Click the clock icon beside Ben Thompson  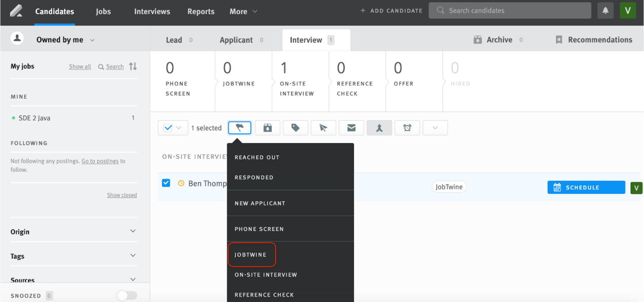click(181, 183)
